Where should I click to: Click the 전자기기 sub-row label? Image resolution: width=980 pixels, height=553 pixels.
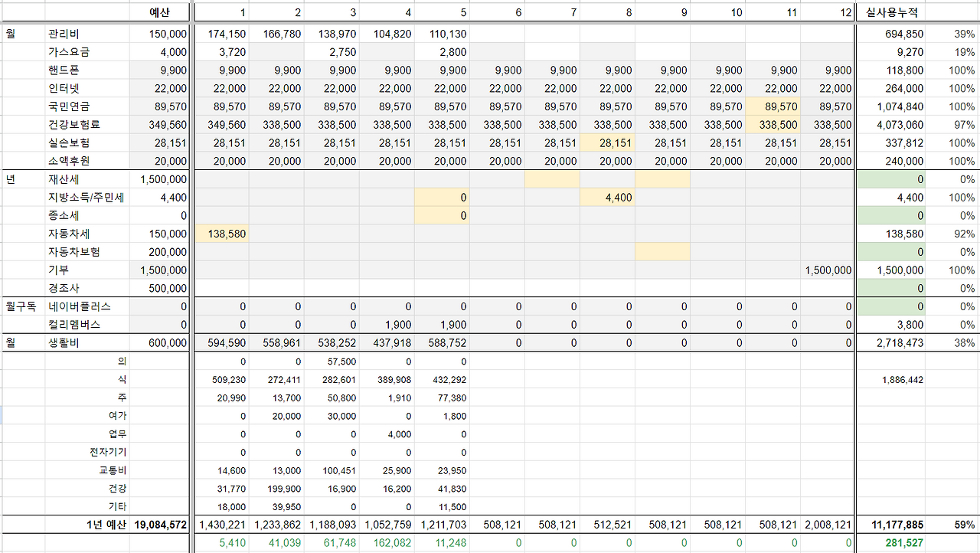pos(109,452)
